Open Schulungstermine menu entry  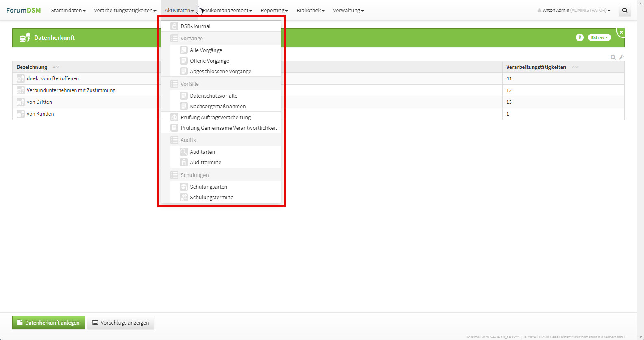[211, 197]
